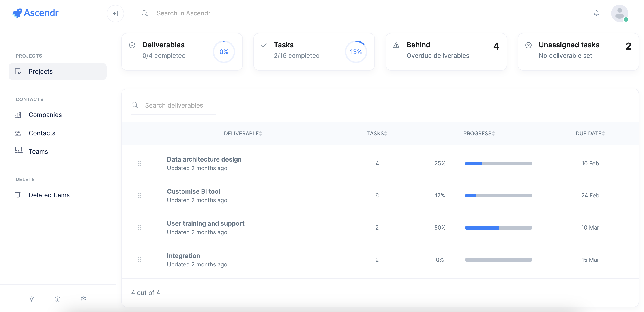Select the Companies building icon
Image resolution: width=644 pixels, height=312 pixels.
18,115
